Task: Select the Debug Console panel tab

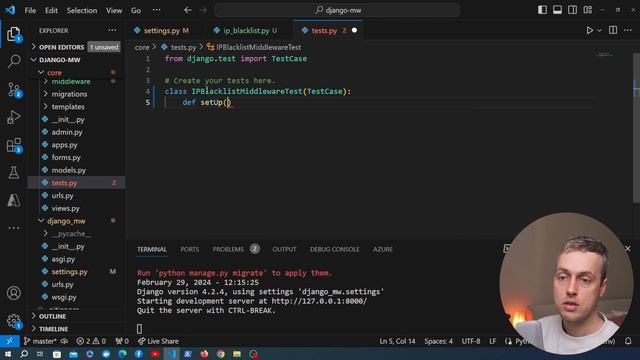Action: point(334,249)
